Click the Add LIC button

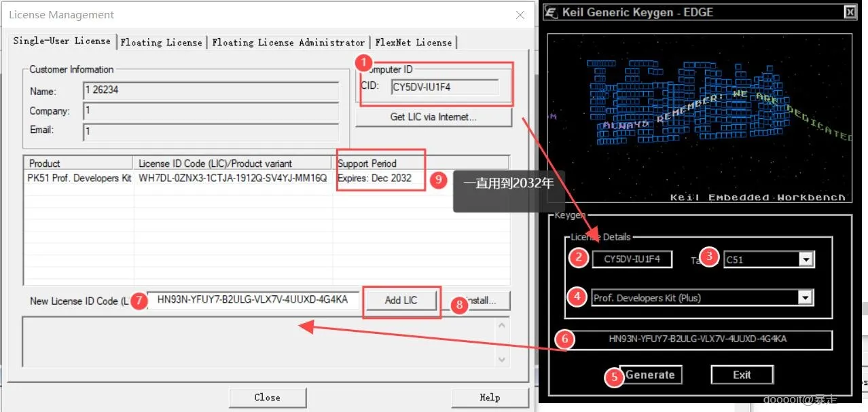401,300
